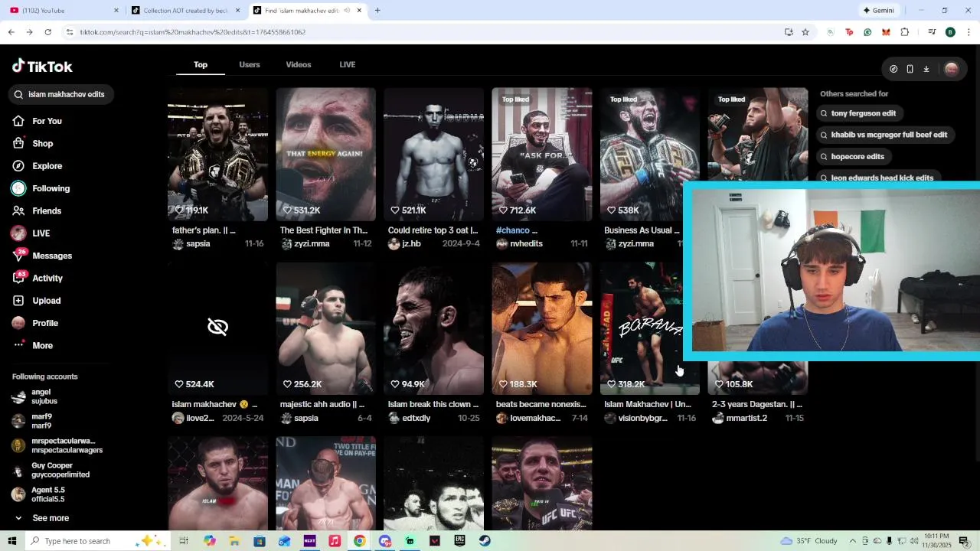Open Chrome media controls icon
Screen dimensions: 980x551
click(932, 32)
